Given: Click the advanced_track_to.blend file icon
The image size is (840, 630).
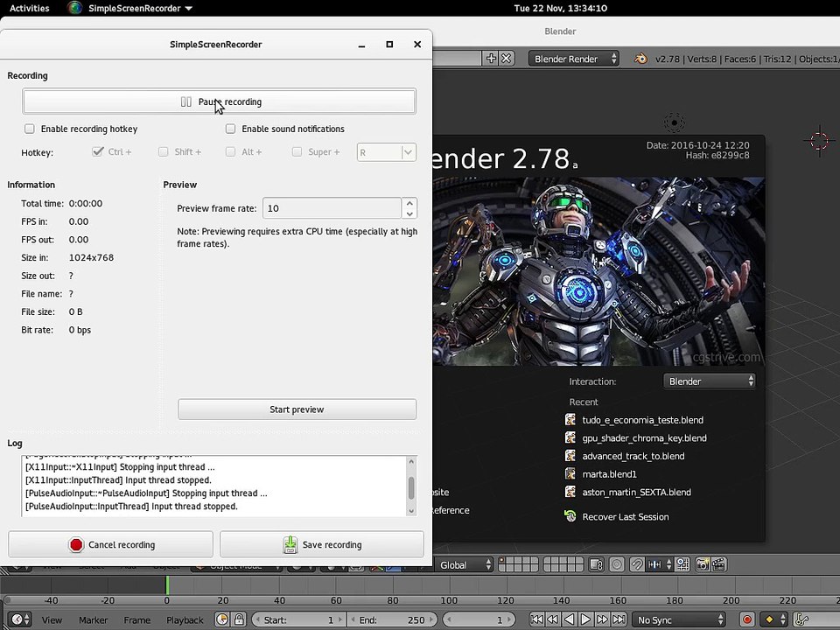Looking at the screenshot, I should 570,456.
